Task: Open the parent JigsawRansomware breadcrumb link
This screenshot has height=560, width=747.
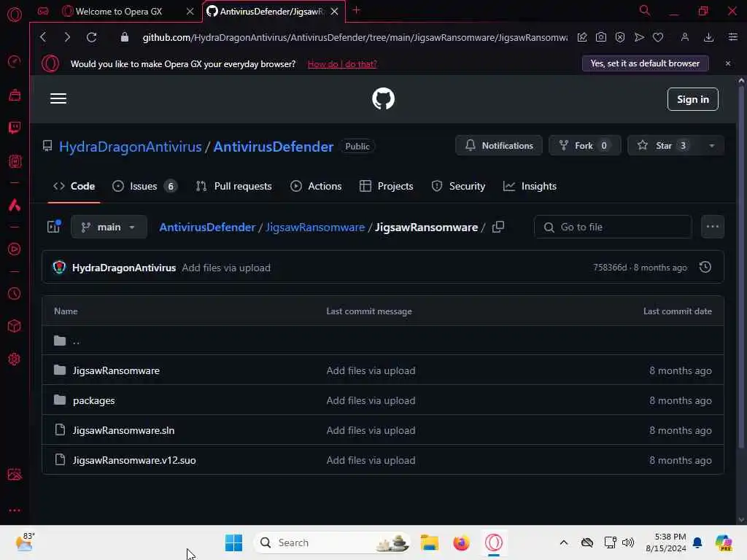Action: tap(315, 227)
